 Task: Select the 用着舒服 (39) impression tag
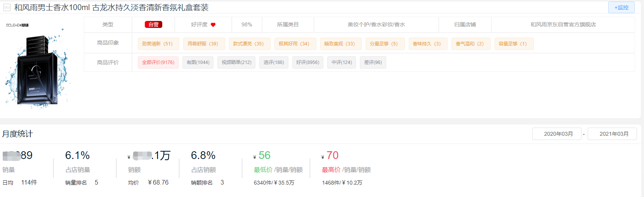tap(203, 44)
